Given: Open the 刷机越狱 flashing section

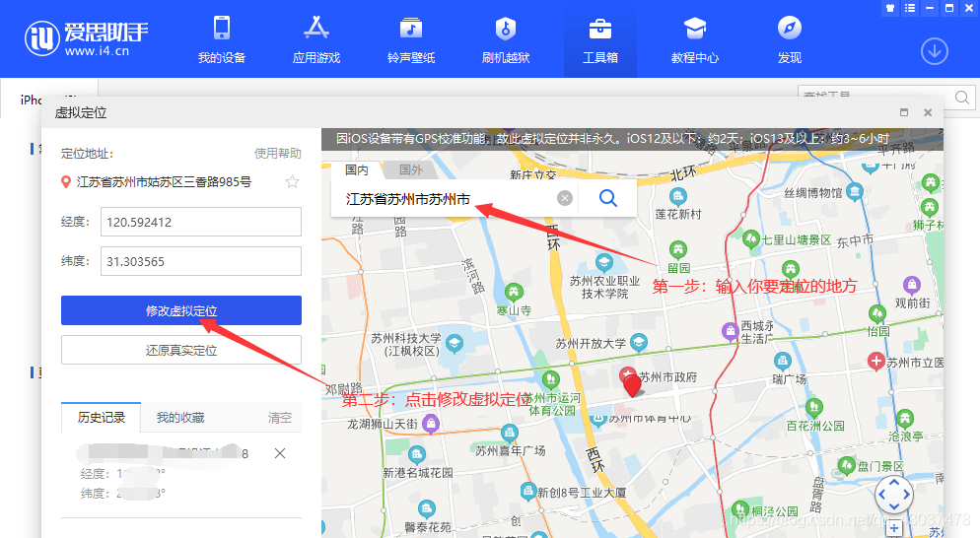Looking at the screenshot, I should point(506,40).
